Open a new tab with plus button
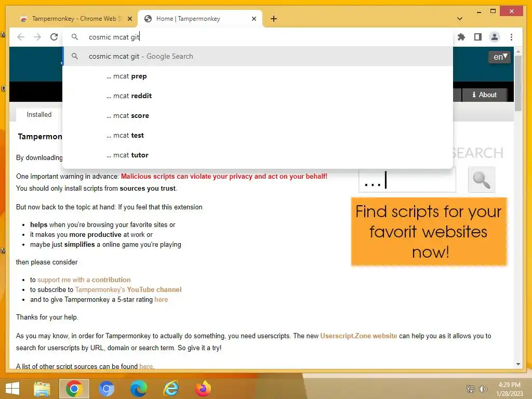Viewport: 532px width, 399px height. pos(274,19)
